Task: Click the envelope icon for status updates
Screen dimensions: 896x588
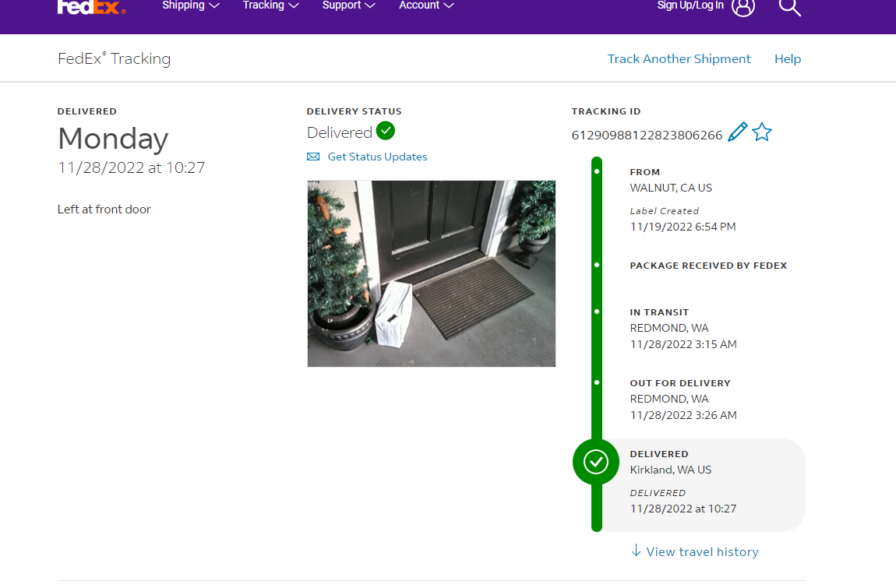Action: click(313, 157)
